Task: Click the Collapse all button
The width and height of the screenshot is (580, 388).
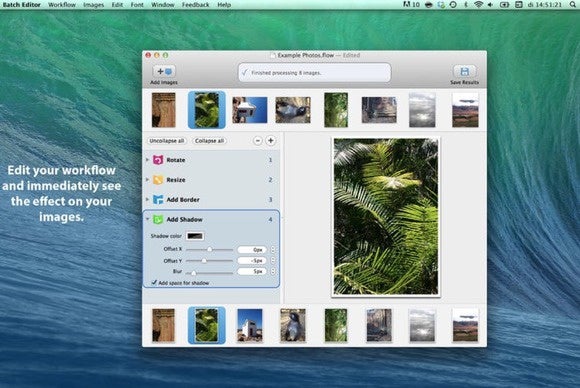Action: pyautogui.click(x=209, y=141)
